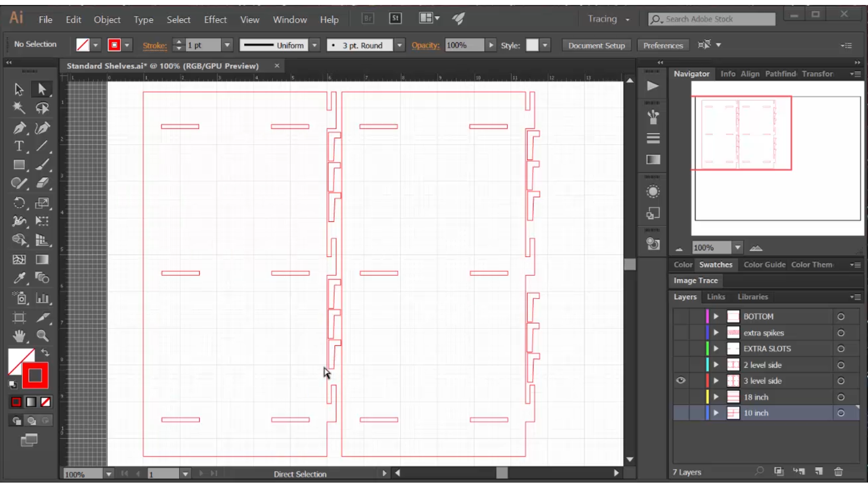The image size is (868, 488).
Task: Select the Magic Wand tool
Action: [x=19, y=108]
